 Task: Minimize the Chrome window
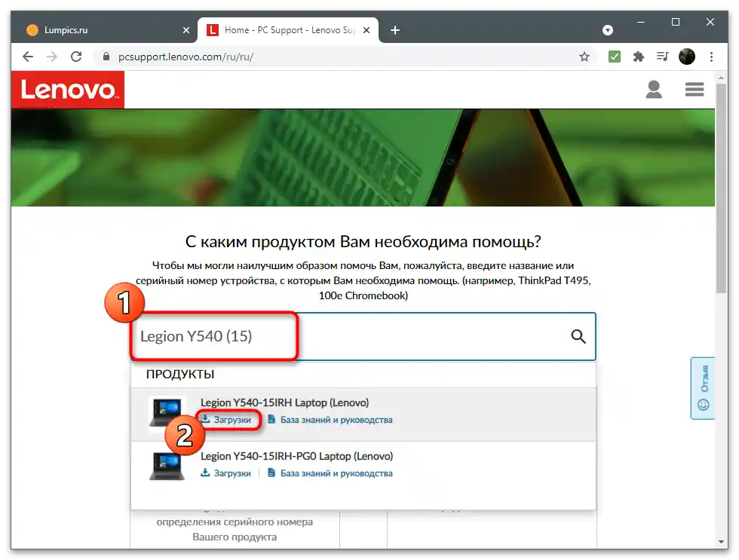[x=641, y=22]
